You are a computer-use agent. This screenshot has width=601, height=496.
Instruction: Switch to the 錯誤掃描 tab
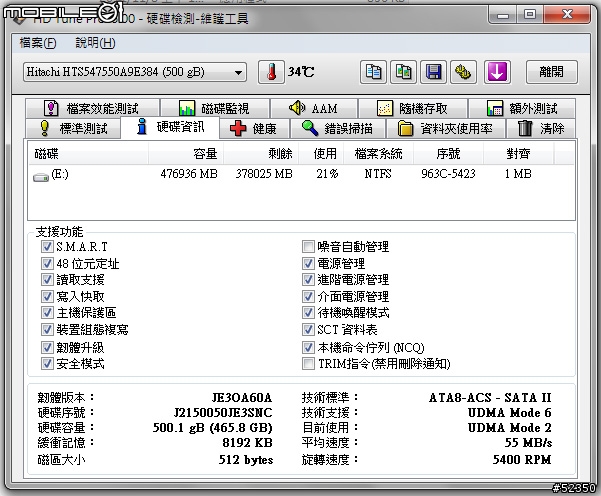338,128
